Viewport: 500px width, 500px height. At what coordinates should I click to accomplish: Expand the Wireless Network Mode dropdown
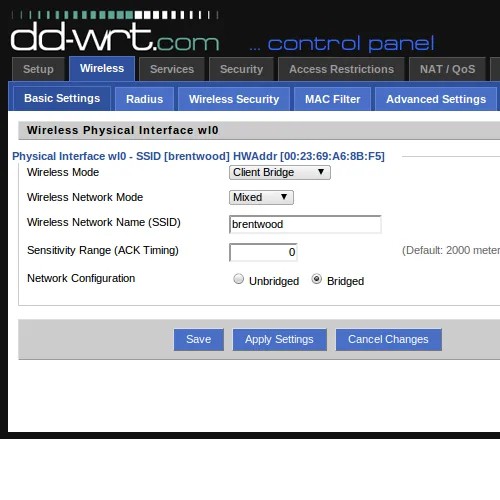click(x=261, y=197)
